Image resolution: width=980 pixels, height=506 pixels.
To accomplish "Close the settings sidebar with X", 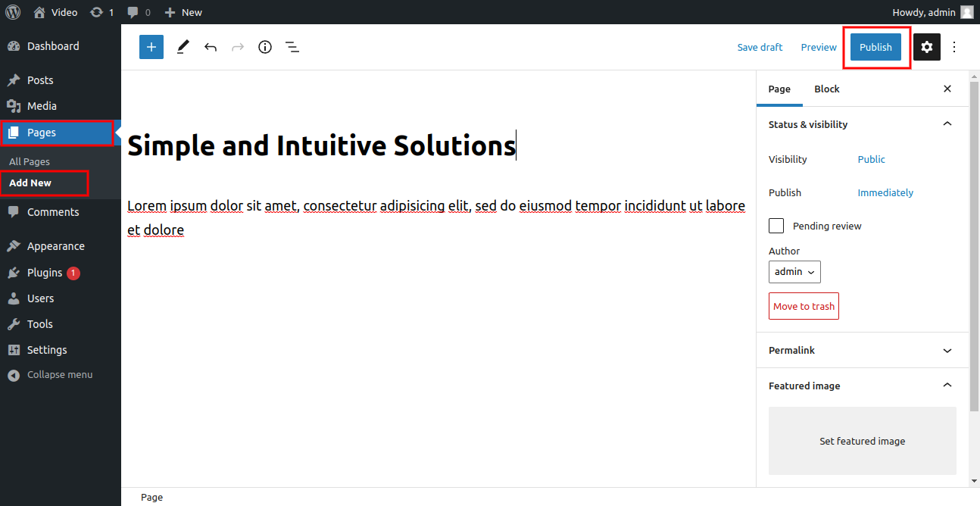I will pos(947,89).
